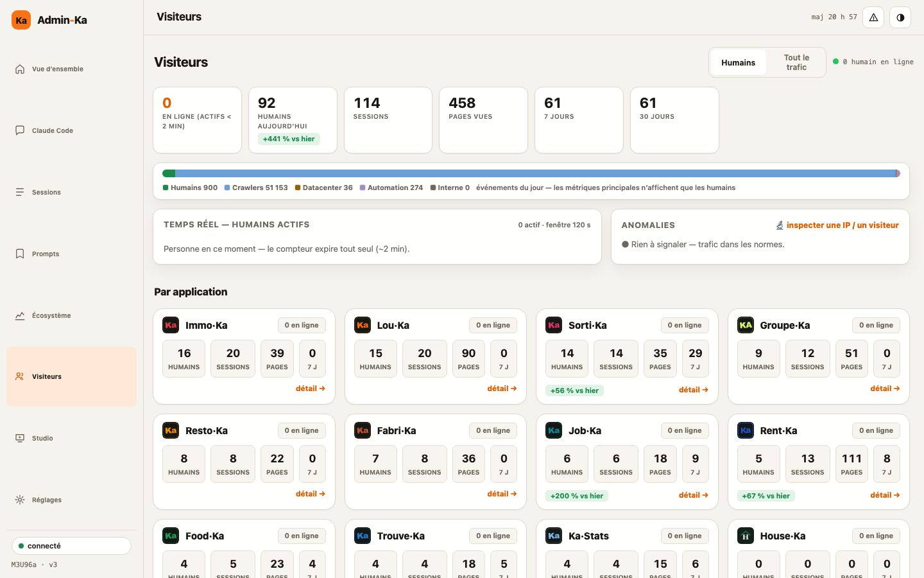The image size is (924, 578).
Task: Click the chart icon beside Écosystème
Action: pos(20,315)
